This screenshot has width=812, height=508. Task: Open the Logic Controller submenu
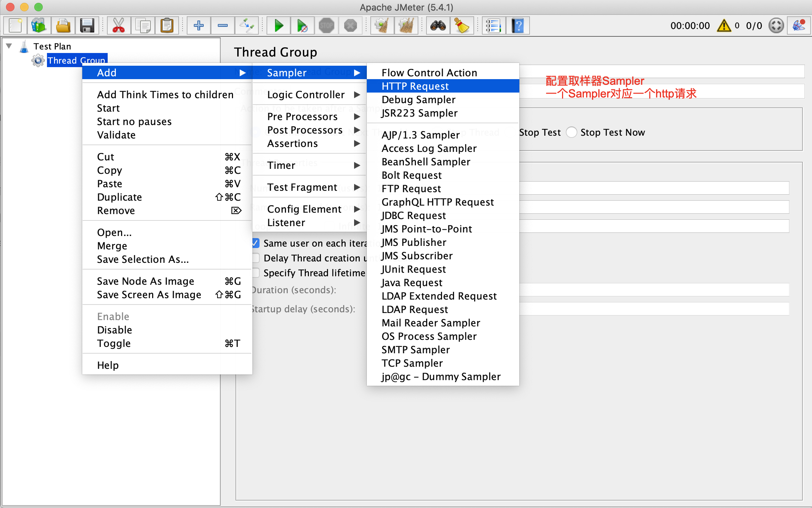pyautogui.click(x=306, y=94)
